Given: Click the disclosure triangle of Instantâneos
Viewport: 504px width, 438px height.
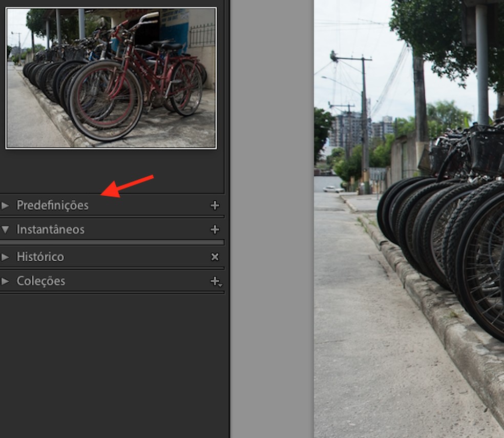Looking at the screenshot, I should click(x=6, y=230).
